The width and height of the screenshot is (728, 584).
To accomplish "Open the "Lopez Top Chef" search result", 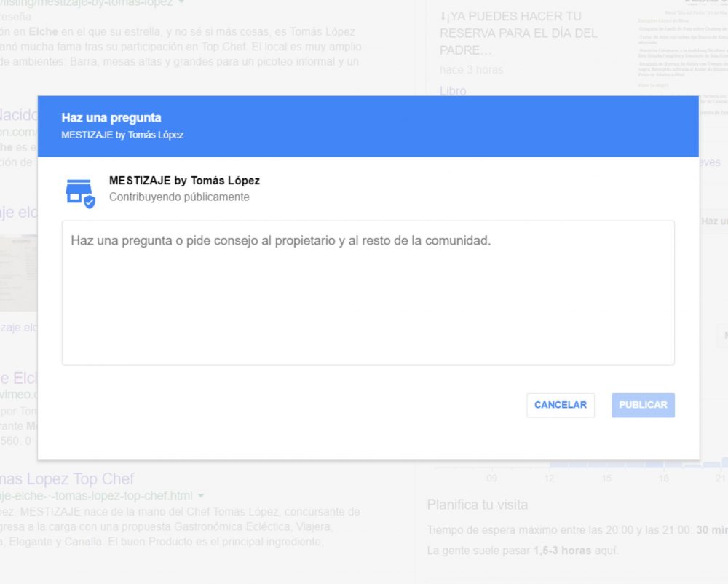I will [x=68, y=478].
